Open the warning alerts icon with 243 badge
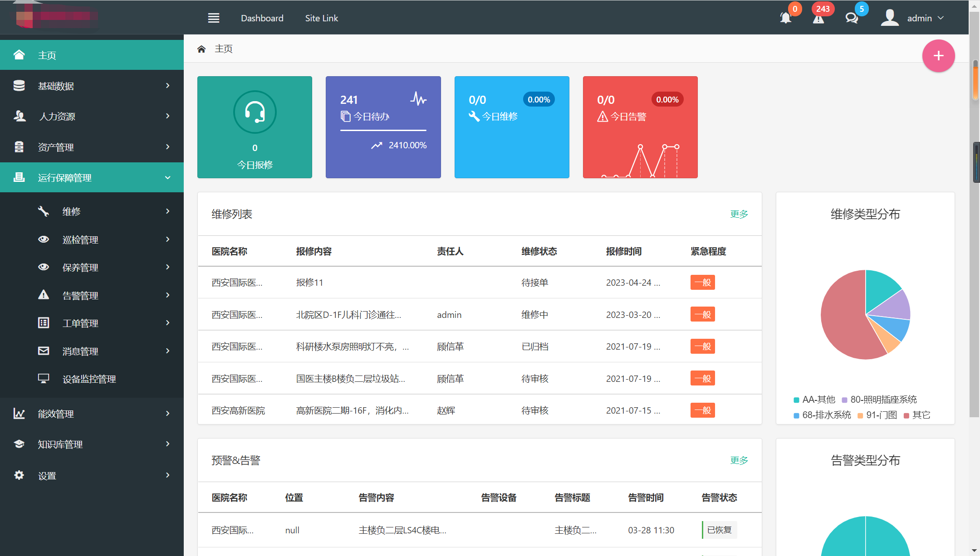980x556 pixels. click(818, 18)
